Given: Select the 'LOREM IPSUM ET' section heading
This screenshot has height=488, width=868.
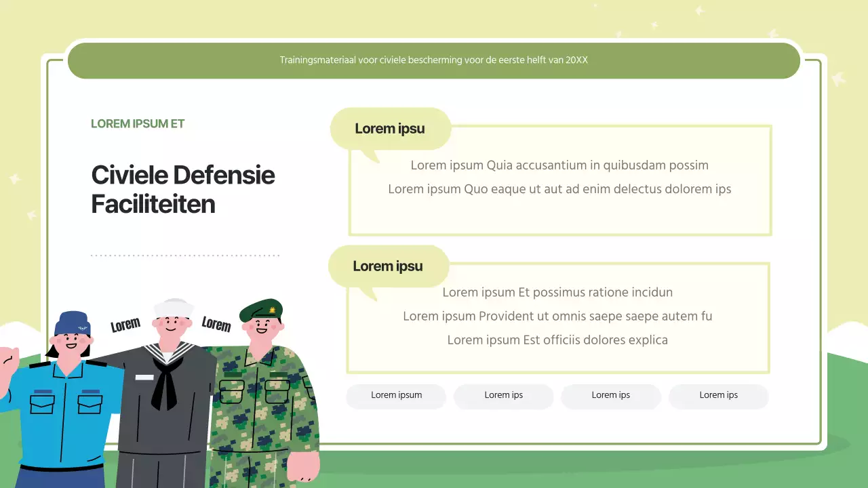Looking at the screenshot, I should [x=138, y=123].
